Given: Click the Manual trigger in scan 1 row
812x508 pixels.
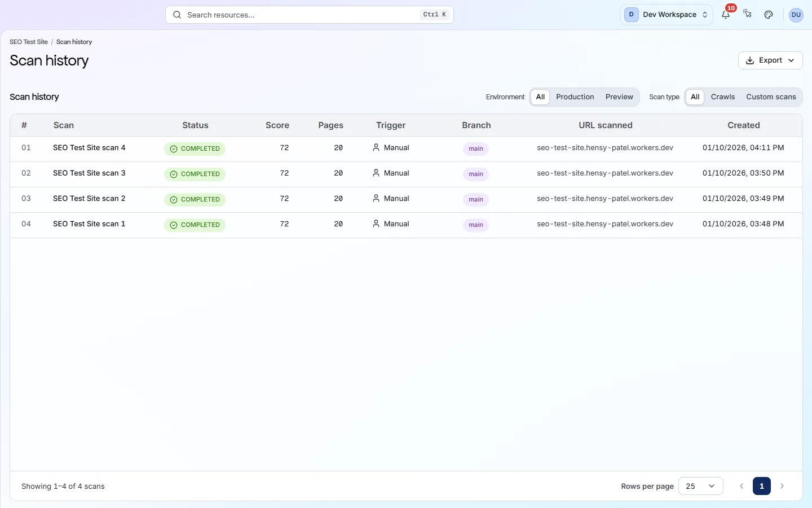Looking at the screenshot, I should [391, 224].
